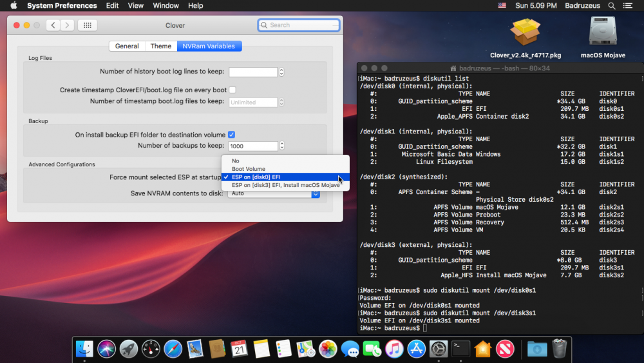The height and width of the screenshot is (363, 644).
Task: Open the Edit menu
Action: [112, 6]
